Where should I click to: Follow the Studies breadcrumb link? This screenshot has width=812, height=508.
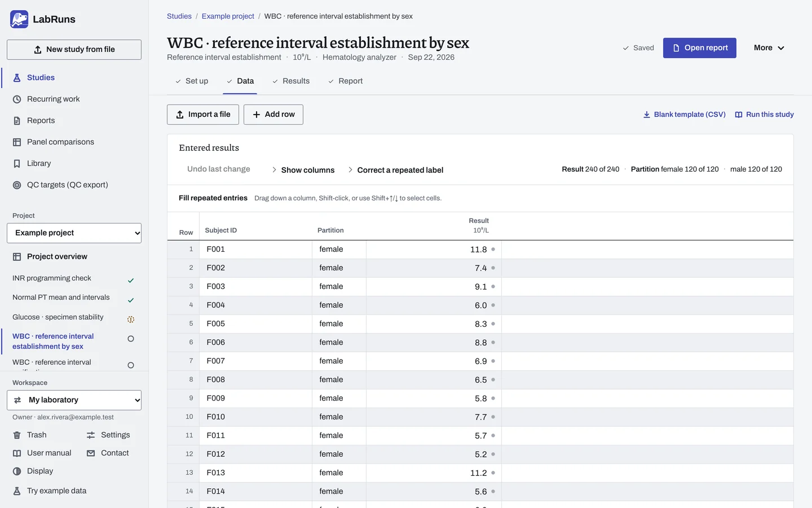179,16
